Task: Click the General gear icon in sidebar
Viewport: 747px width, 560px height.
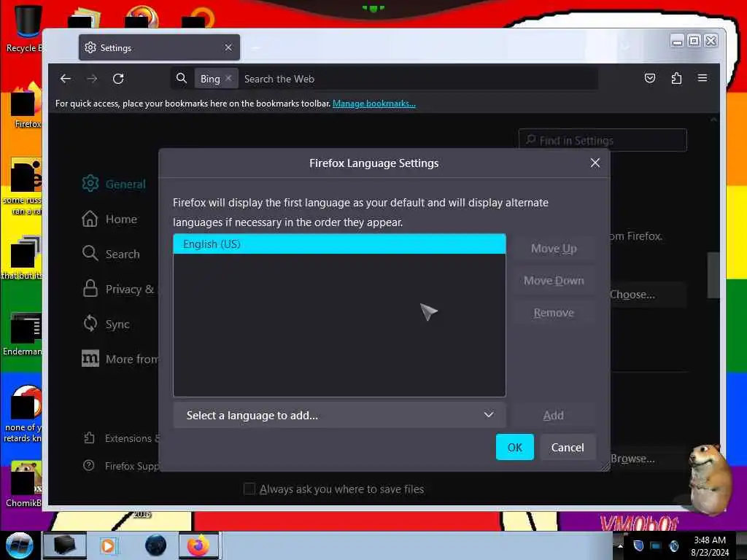Action: (x=90, y=183)
